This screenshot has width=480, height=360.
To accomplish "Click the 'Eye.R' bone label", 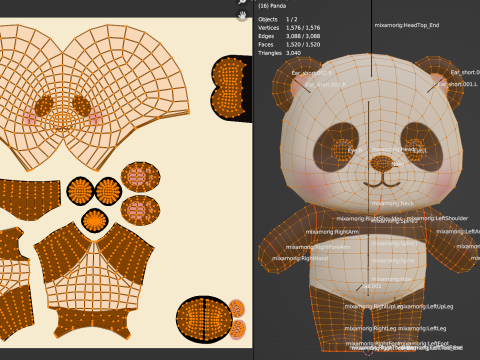I will pos(355,151).
